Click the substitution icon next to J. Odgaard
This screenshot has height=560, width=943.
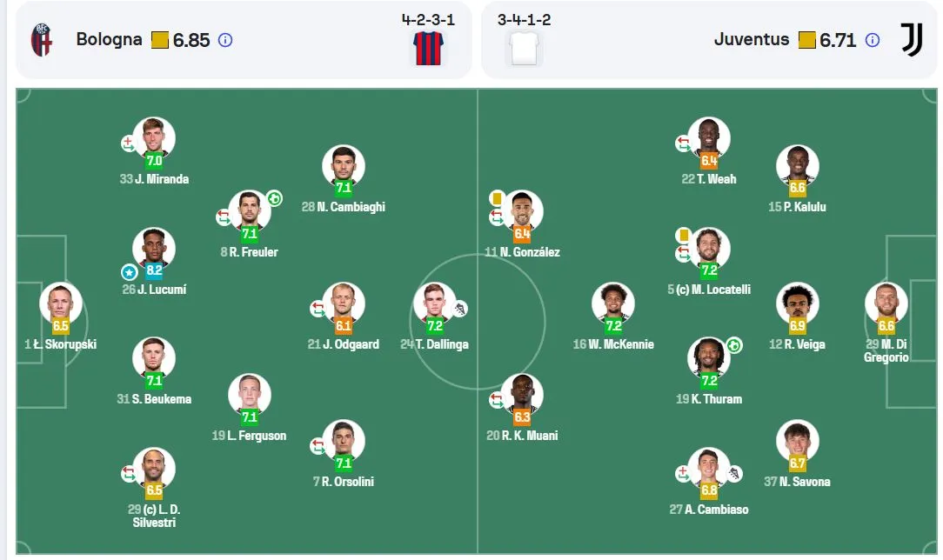[318, 310]
